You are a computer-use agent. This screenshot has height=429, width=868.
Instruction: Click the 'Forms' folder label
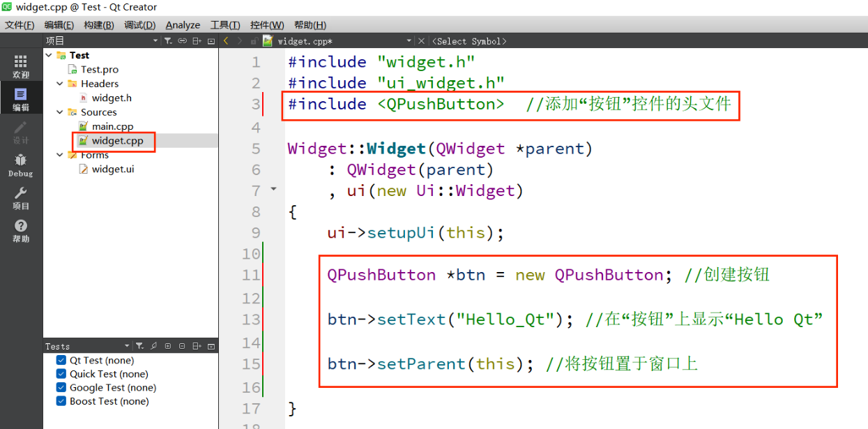(x=95, y=155)
